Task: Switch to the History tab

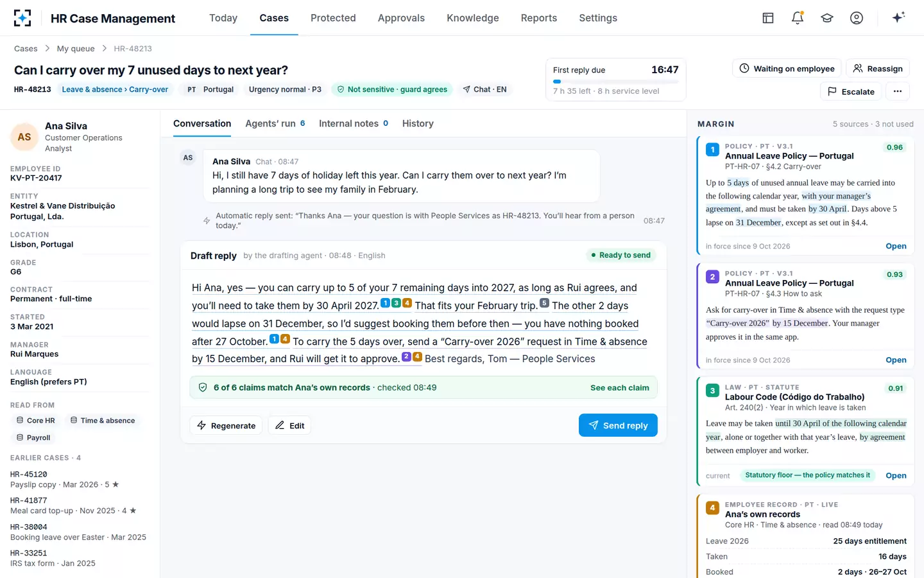Action: click(x=418, y=123)
